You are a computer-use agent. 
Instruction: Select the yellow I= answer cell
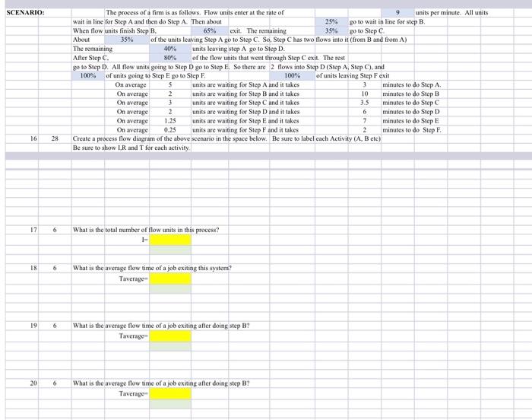170,240
